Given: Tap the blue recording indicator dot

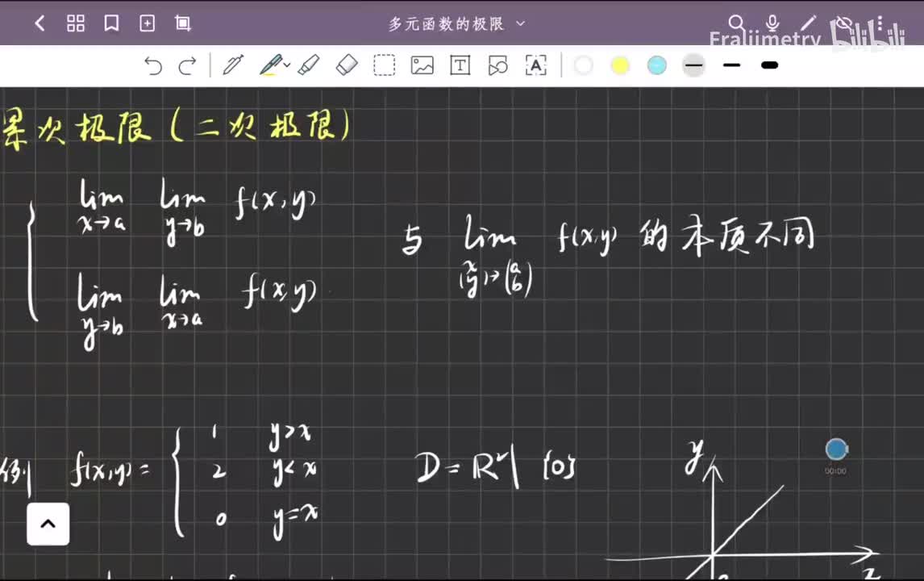Looking at the screenshot, I should (836, 449).
